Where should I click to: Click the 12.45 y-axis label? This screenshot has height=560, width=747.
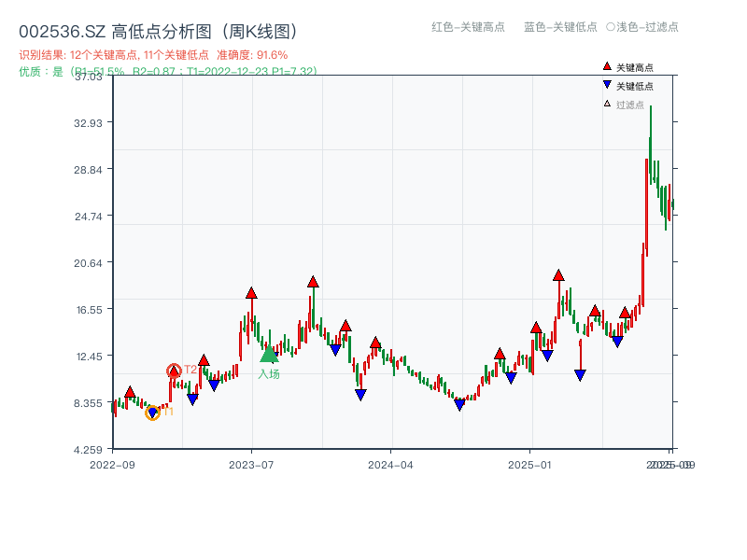(x=89, y=357)
